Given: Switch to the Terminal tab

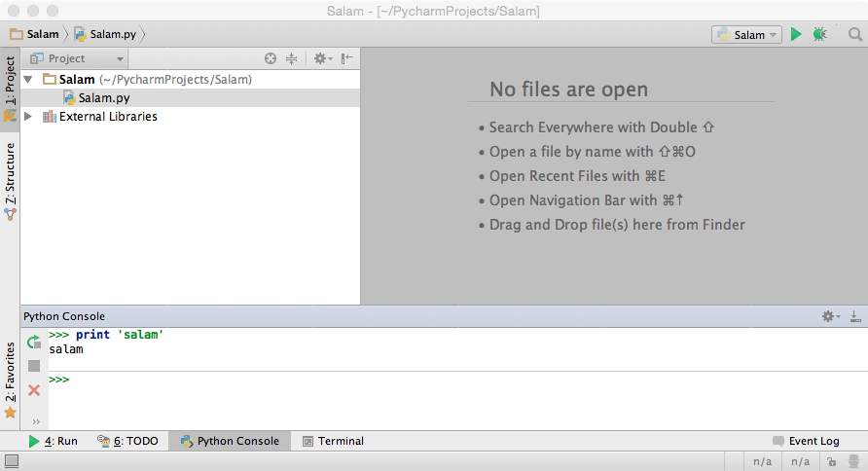Looking at the screenshot, I should pyautogui.click(x=333, y=441).
